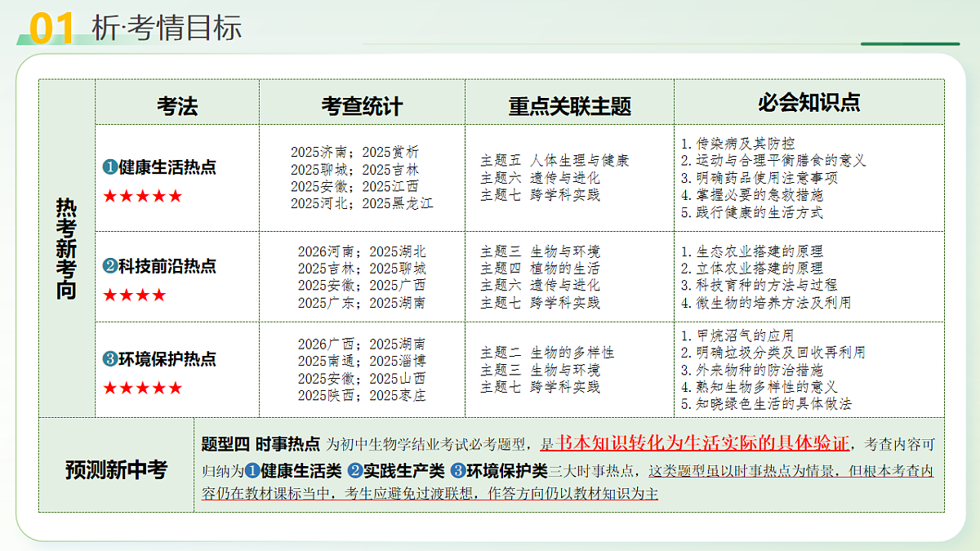This screenshot has width=980, height=551.
Task: Select the '必会知识点' column header
Action: (808, 102)
